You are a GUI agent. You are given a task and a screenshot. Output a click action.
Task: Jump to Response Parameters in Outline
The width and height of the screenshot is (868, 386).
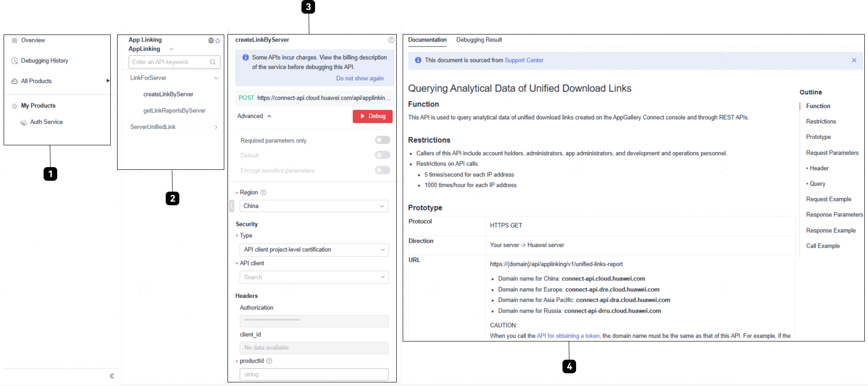tap(834, 215)
